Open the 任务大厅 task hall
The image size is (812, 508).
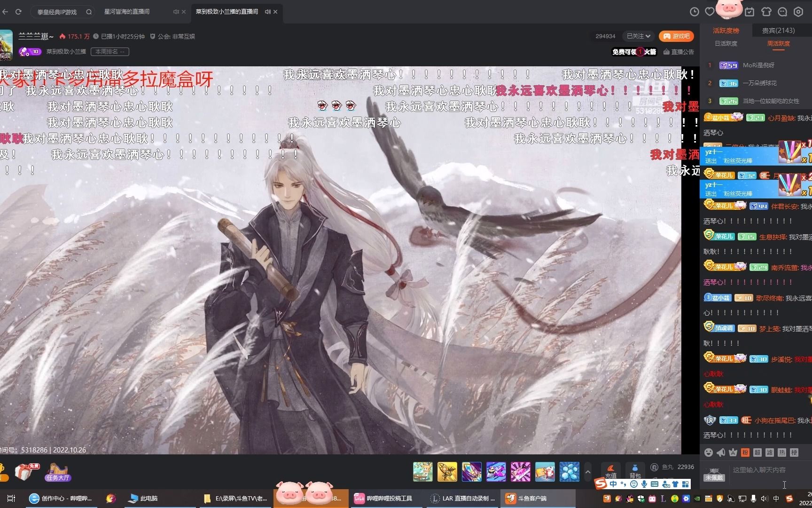(58, 472)
